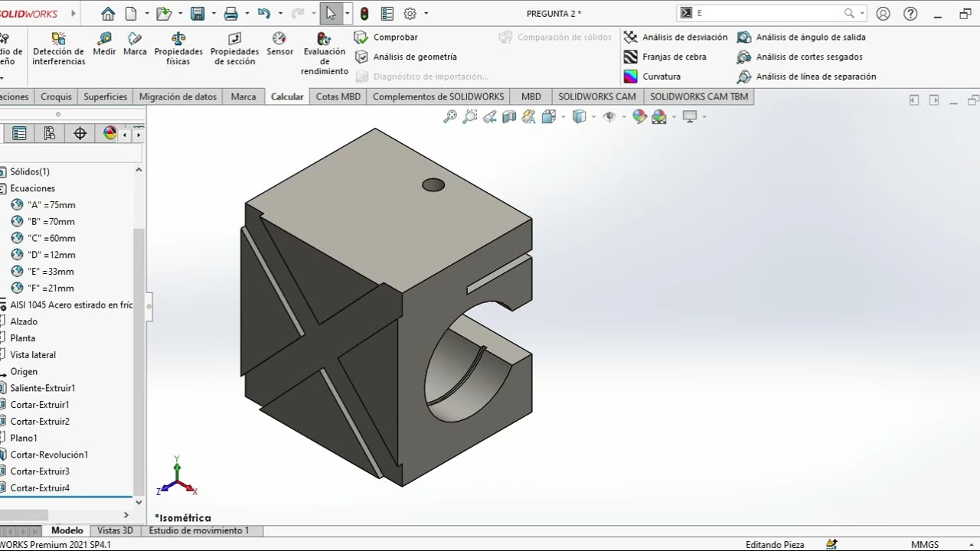Save the PREGUNTA 2 part
This screenshot has height=551, width=980.
click(198, 13)
